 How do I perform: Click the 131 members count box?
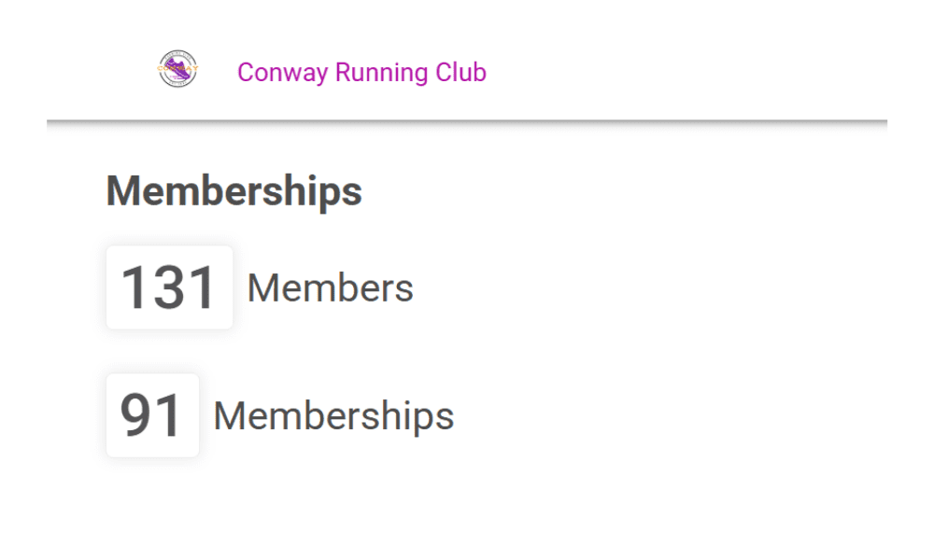point(169,287)
